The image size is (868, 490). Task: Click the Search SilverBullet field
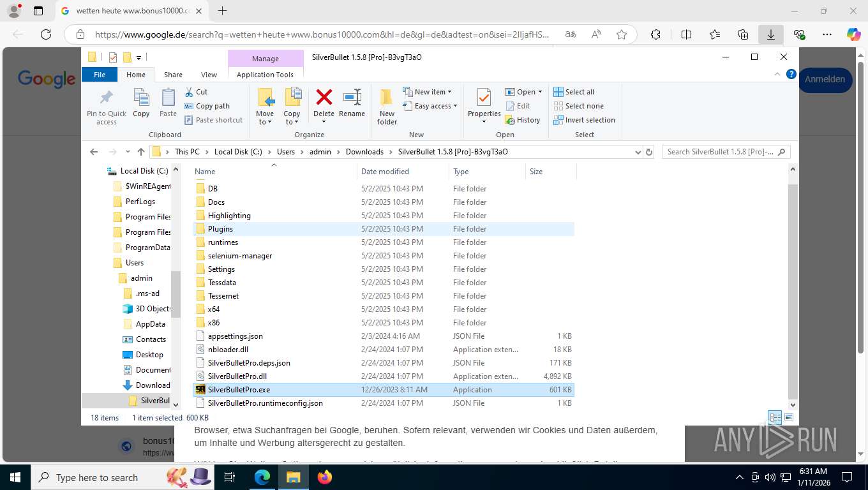pos(726,152)
